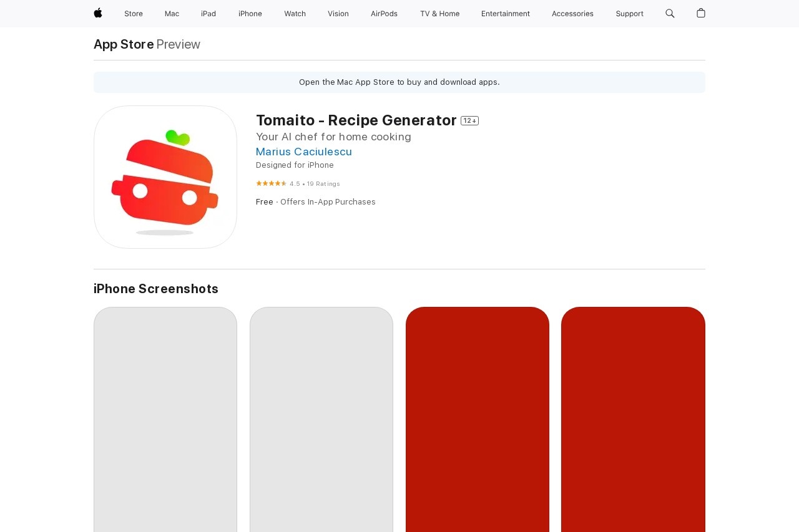Image resolution: width=799 pixels, height=532 pixels.
Task: Click the Preview text by App Store
Action: pyautogui.click(x=179, y=44)
